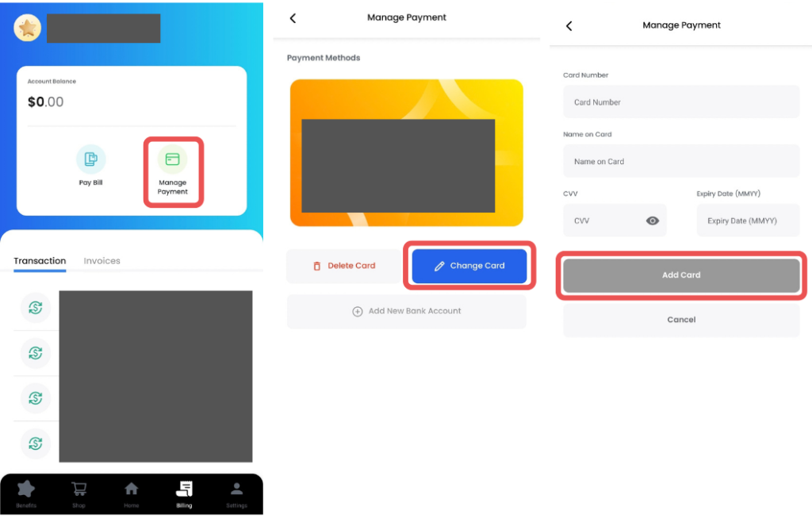The image size is (812, 518).
Task: Open the Pay Bill icon
Action: [90, 159]
